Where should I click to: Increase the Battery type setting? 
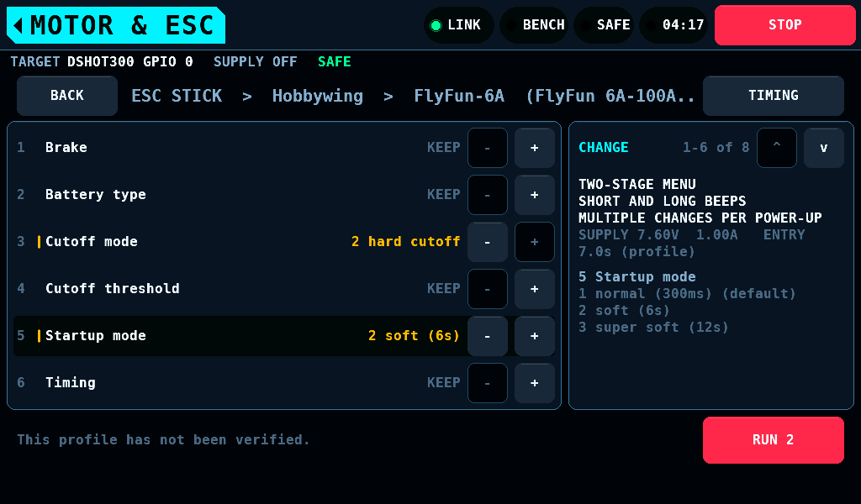point(534,195)
